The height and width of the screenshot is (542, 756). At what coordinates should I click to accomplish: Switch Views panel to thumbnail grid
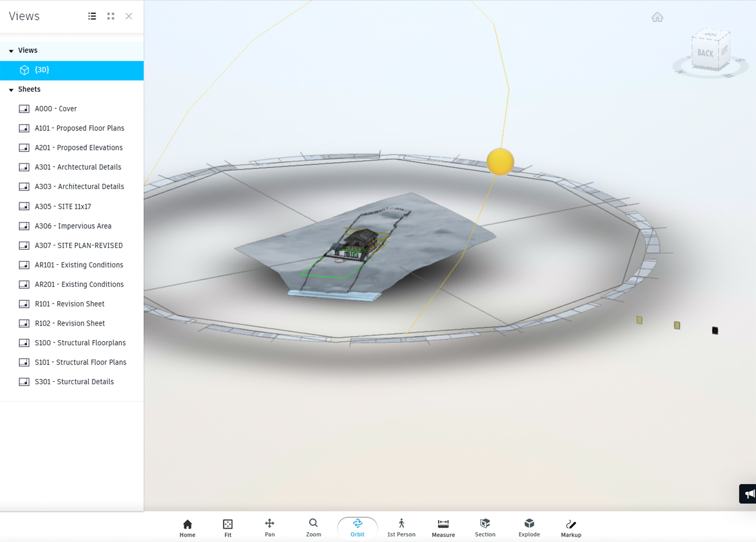pyautogui.click(x=111, y=17)
